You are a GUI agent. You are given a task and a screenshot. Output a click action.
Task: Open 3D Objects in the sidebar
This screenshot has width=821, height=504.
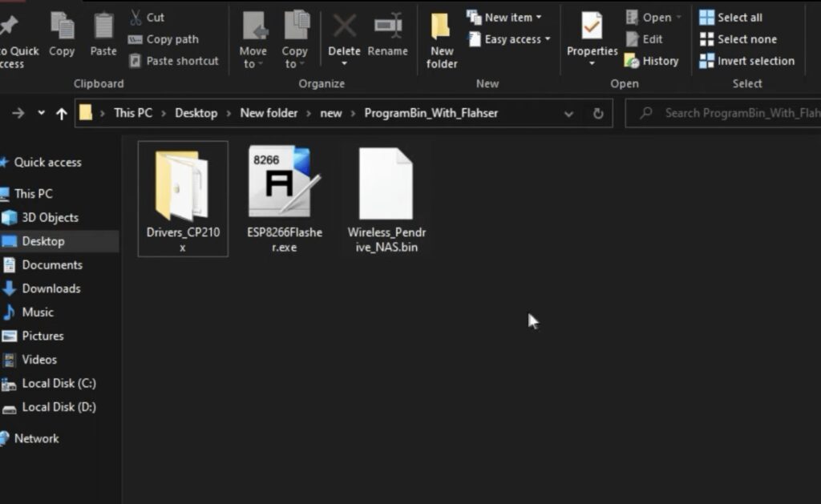(50, 217)
